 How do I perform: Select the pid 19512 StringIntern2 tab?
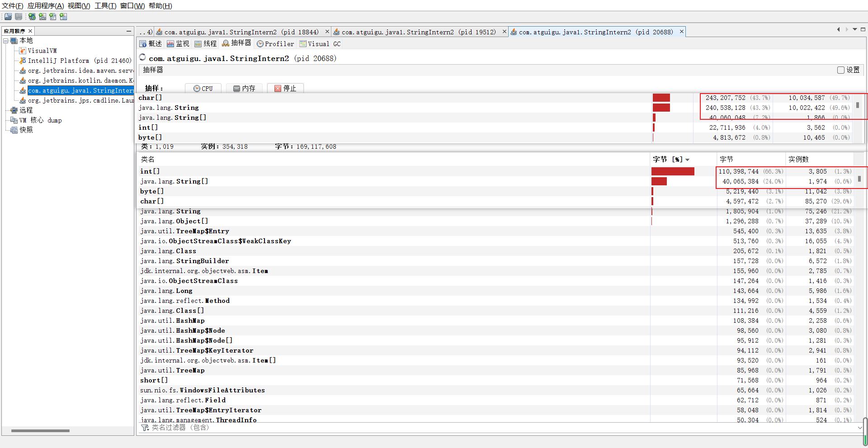point(419,32)
